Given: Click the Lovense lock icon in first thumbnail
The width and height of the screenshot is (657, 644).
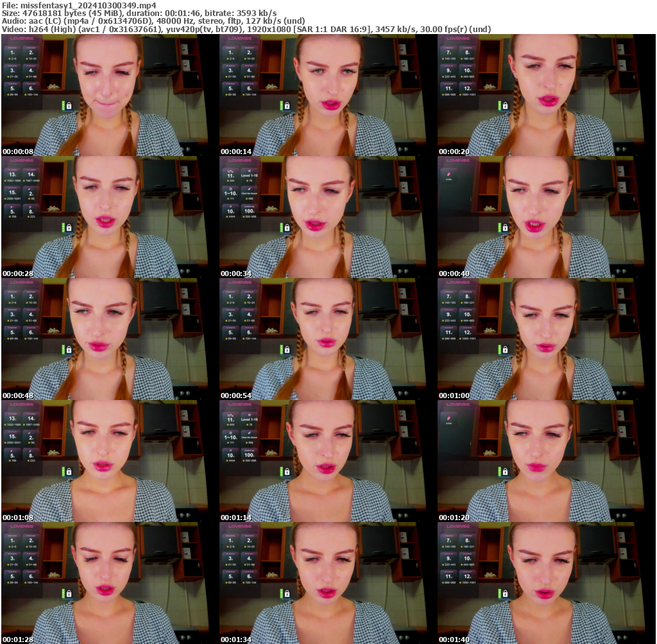Looking at the screenshot, I should coord(69,106).
